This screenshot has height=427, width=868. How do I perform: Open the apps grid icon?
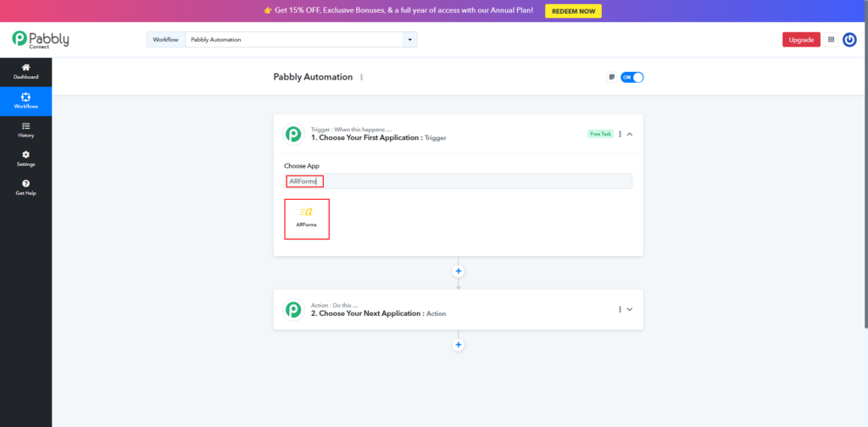[831, 40]
